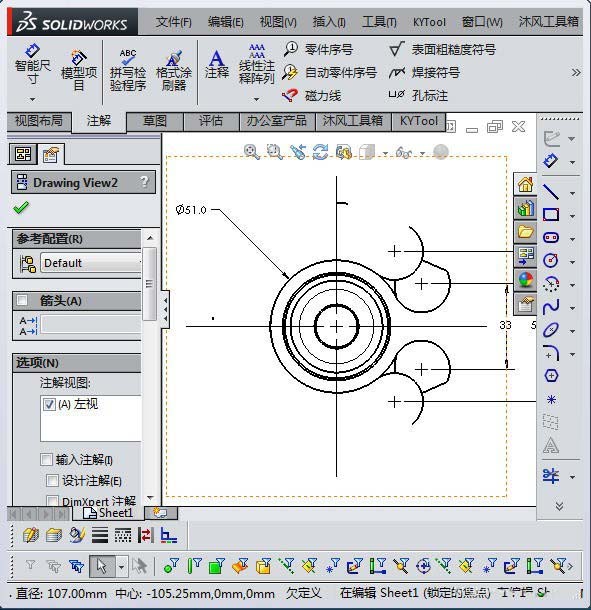The width and height of the screenshot is (591, 610).
Task: Insert a Weld Symbol
Action: [x=424, y=72]
